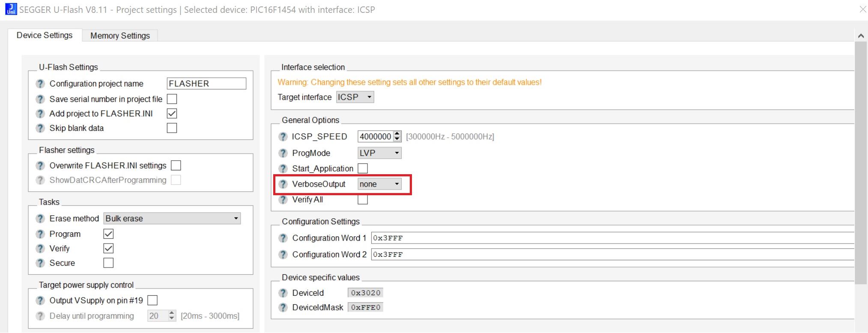This screenshot has width=868, height=333.
Task: Click help icon for DeviceId
Action: [x=283, y=293]
